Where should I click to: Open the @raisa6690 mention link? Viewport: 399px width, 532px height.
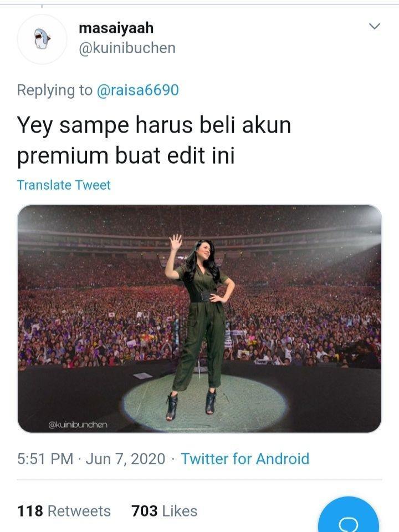point(138,90)
